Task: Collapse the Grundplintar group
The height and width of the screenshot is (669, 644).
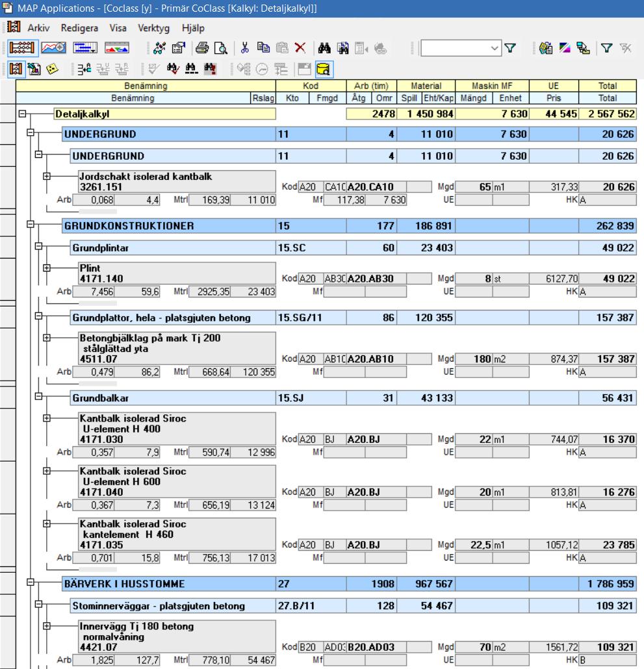Action: [x=38, y=246]
